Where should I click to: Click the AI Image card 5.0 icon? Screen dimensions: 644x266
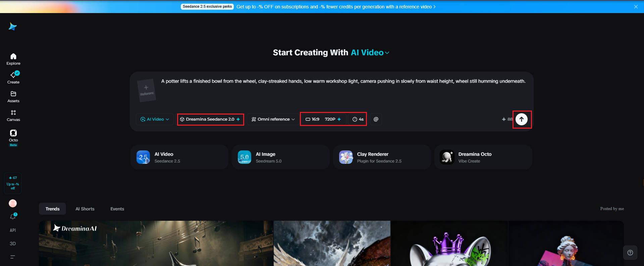[245, 157]
